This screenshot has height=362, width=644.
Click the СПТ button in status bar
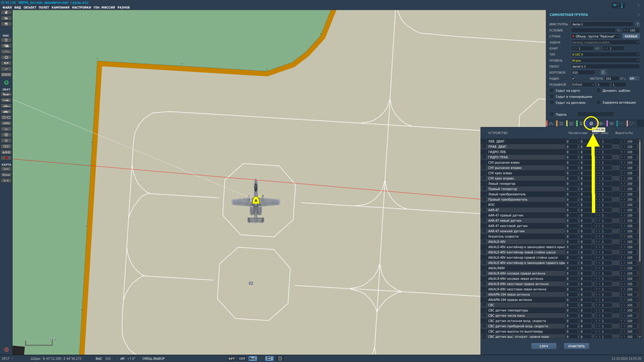(x=242, y=358)
